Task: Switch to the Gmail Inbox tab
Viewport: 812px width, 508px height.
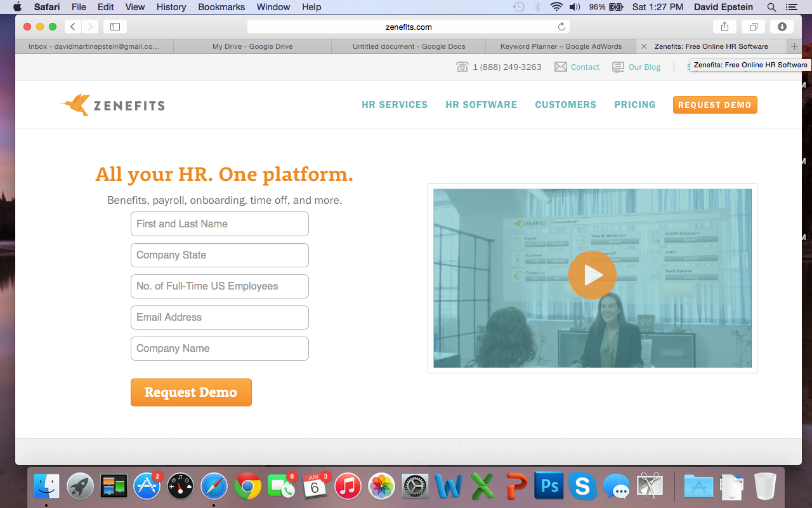Action: pos(94,46)
